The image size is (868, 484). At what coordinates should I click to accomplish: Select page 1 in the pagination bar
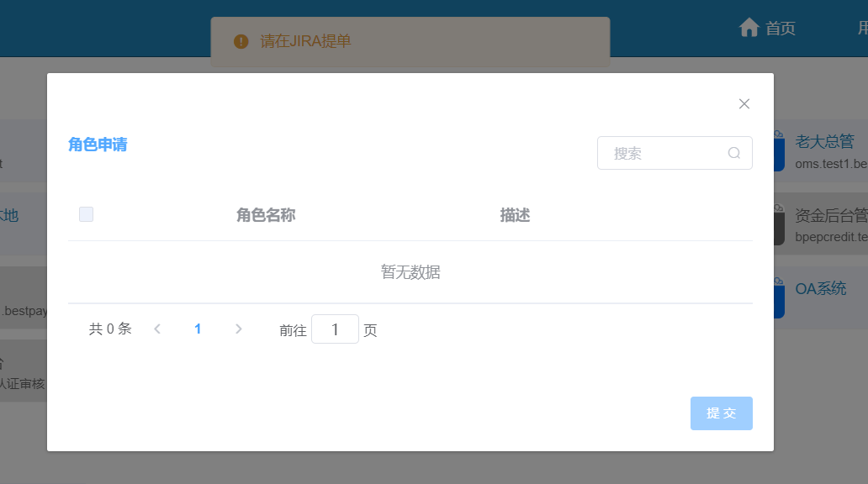(198, 329)
